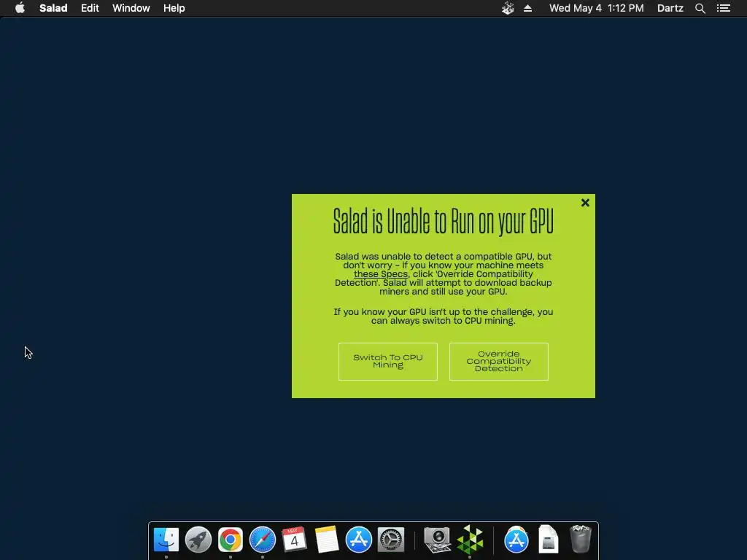
Task: Click the eject icon in menu bar
Action: tap(528, 8)
